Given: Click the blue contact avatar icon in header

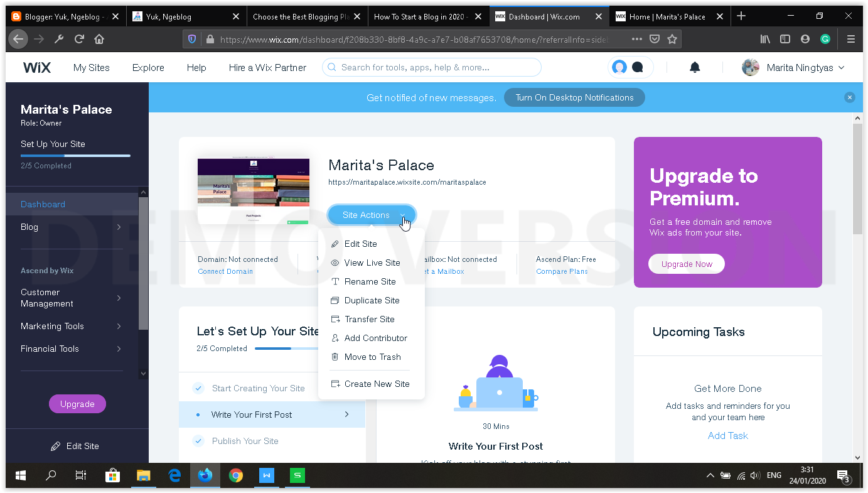Looking at the screenshot, I should [619, 68].
